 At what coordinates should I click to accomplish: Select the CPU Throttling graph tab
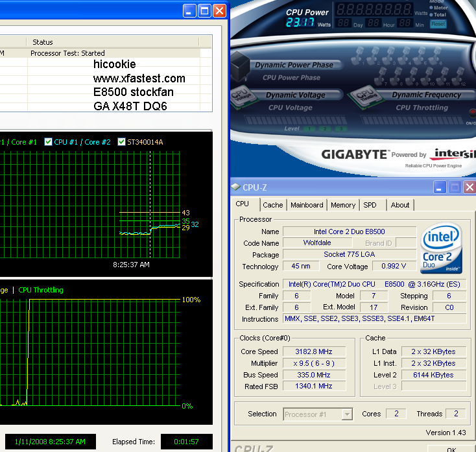tap(41, 290)
